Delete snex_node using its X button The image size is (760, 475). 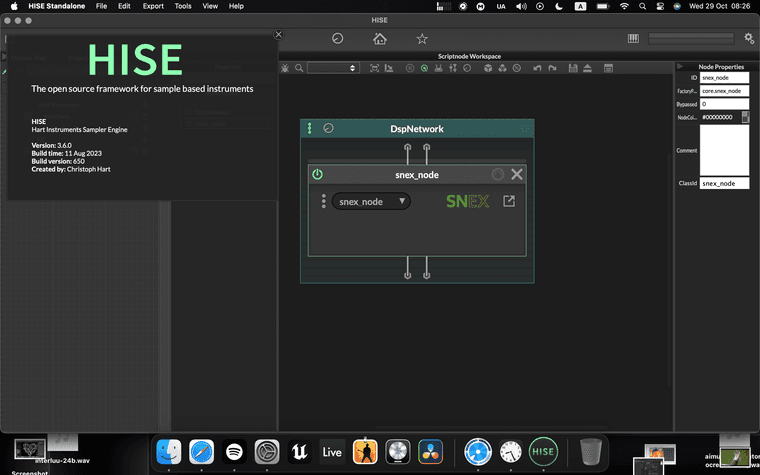coord(517,174)
